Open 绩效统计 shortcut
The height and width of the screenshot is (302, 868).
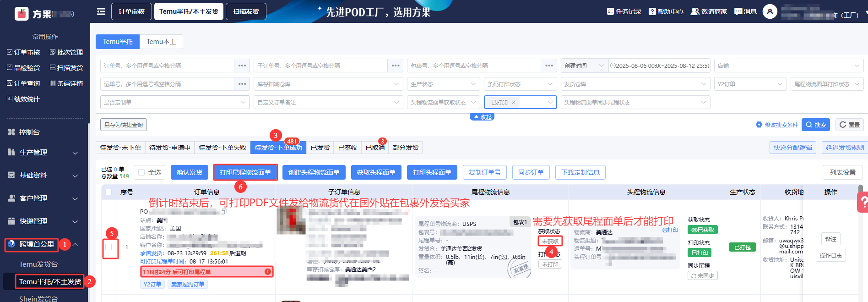(23, 99)
